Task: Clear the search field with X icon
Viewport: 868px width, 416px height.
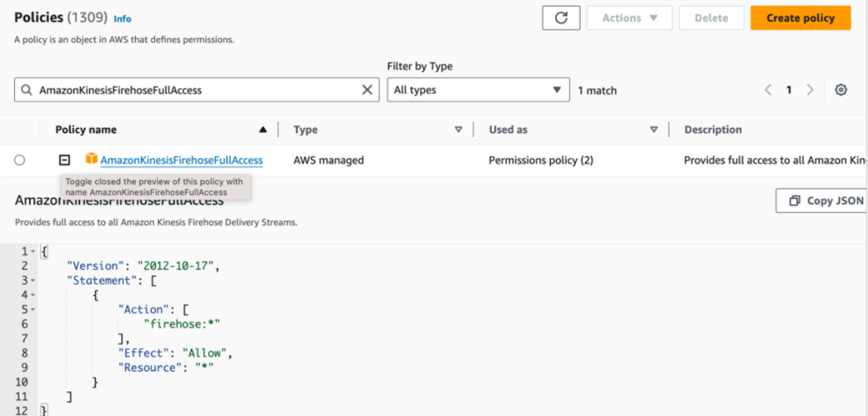Action: 367,90
